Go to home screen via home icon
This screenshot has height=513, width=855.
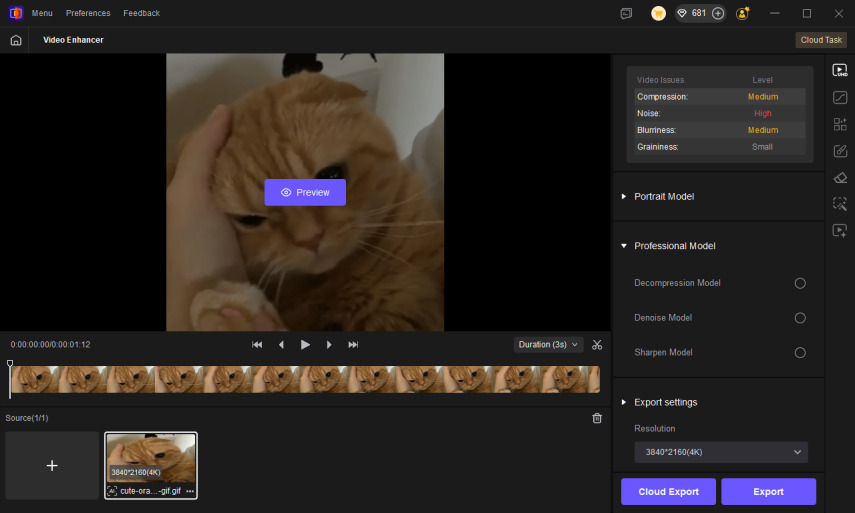click(x=16, y=40)
